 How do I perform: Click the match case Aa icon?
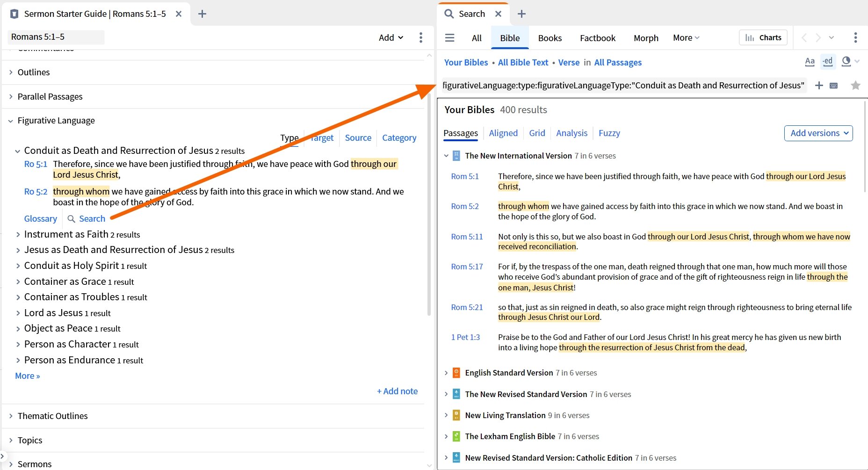tap(810, 61)
